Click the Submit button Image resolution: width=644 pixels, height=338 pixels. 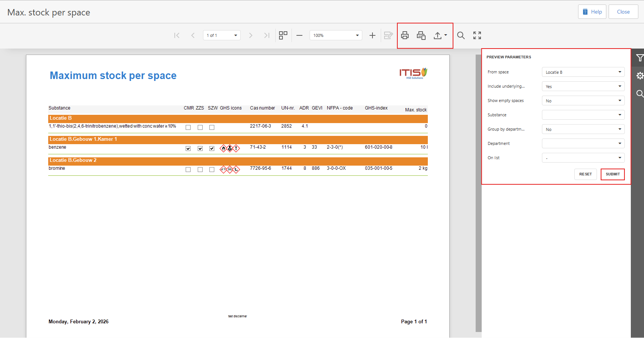pyautogui.click(x=612, y=174)
